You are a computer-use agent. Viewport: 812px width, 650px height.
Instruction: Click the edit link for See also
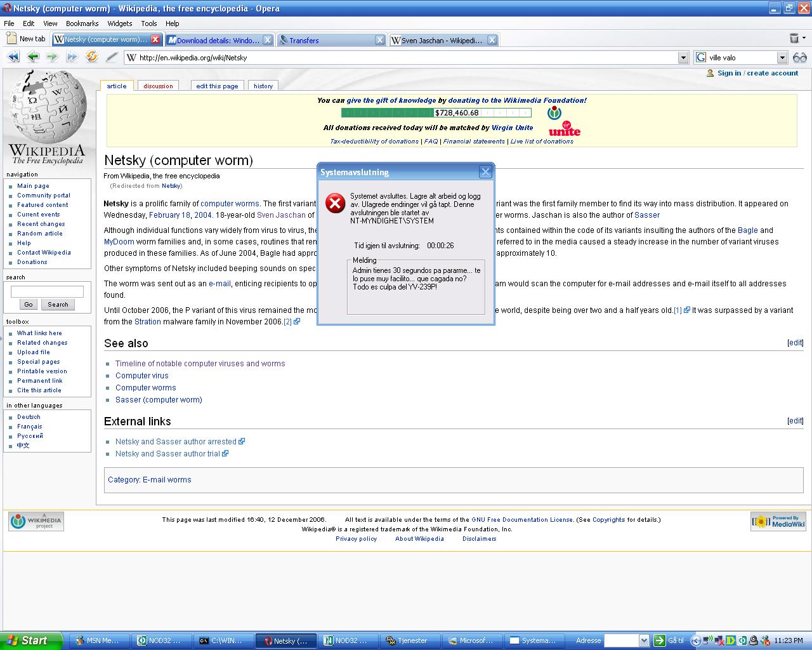click(x=796, y=343)
